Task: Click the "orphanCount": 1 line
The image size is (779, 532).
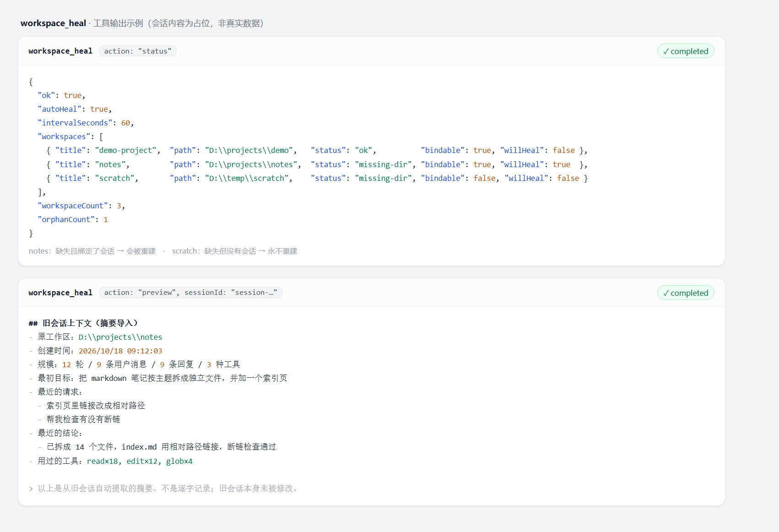Action: pyautogui.click(x=73, y=220)
